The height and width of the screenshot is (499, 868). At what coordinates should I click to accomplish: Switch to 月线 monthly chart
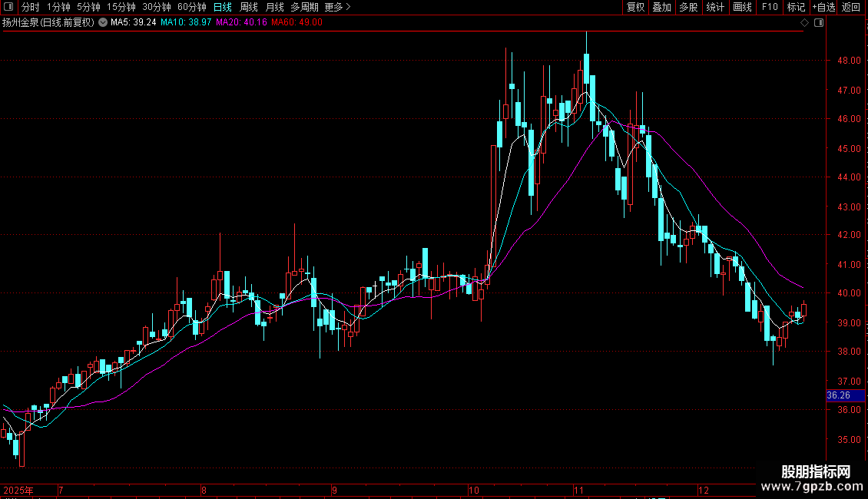[x=274, y=7]
